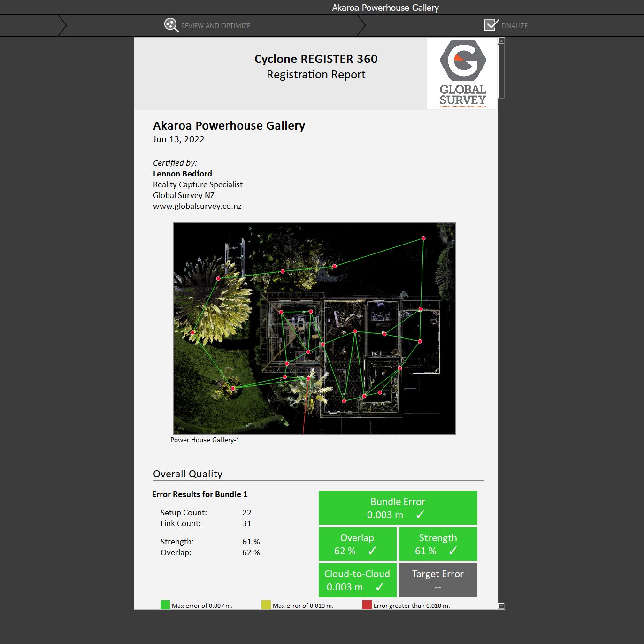Click the yellow max error legend square
644x644 pixels.
(266, 605)
